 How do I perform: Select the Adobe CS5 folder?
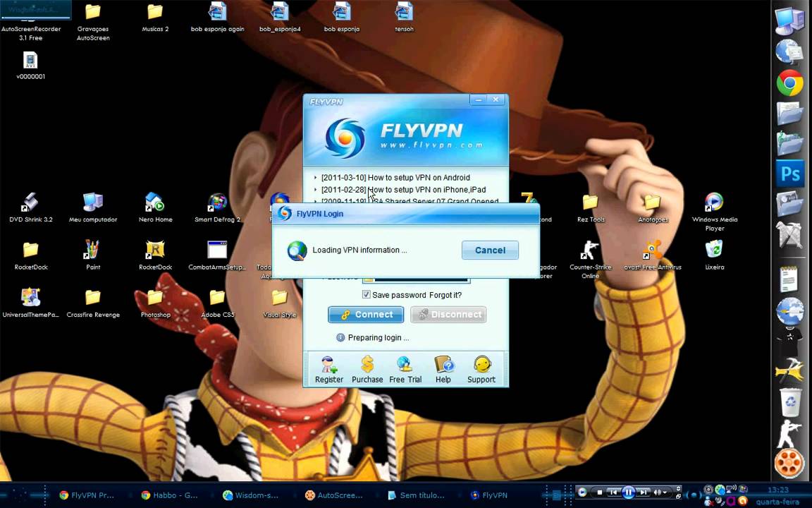218,303
